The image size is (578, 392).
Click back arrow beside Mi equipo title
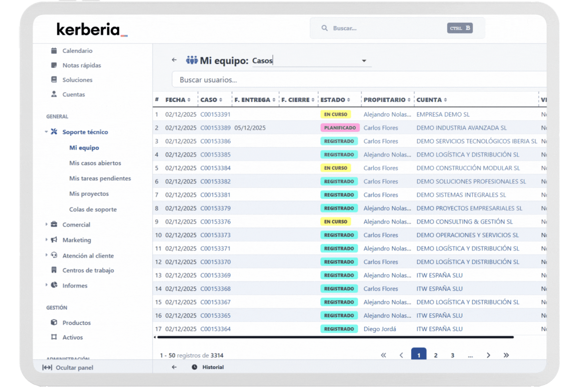pyautogui.click(x=174, y=60)
